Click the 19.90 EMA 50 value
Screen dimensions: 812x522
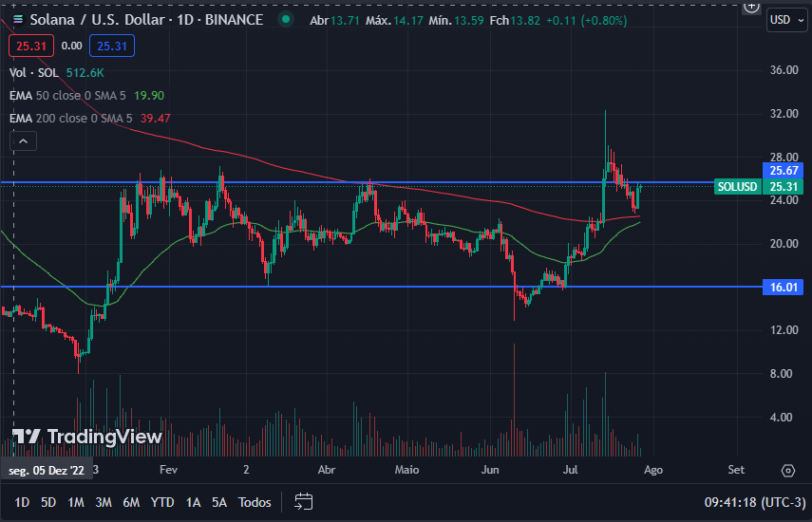(149, 95)
